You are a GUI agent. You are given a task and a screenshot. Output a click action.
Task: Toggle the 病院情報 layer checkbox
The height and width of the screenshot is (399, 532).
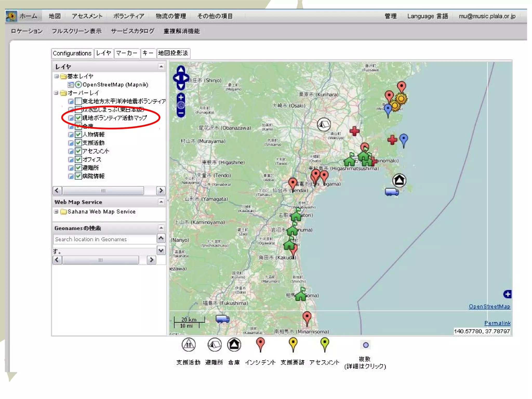(78, 176)
